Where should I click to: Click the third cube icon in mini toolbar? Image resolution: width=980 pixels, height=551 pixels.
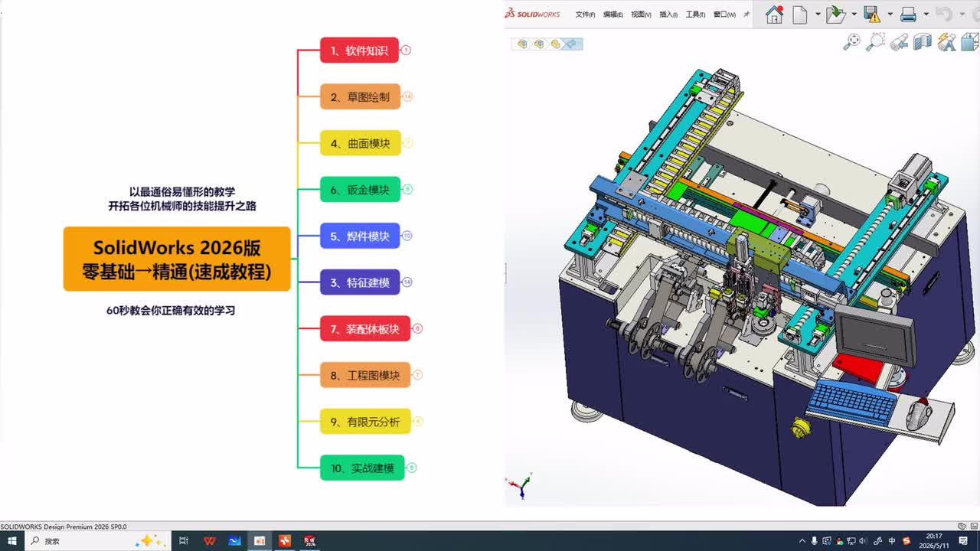click(555, 44)
